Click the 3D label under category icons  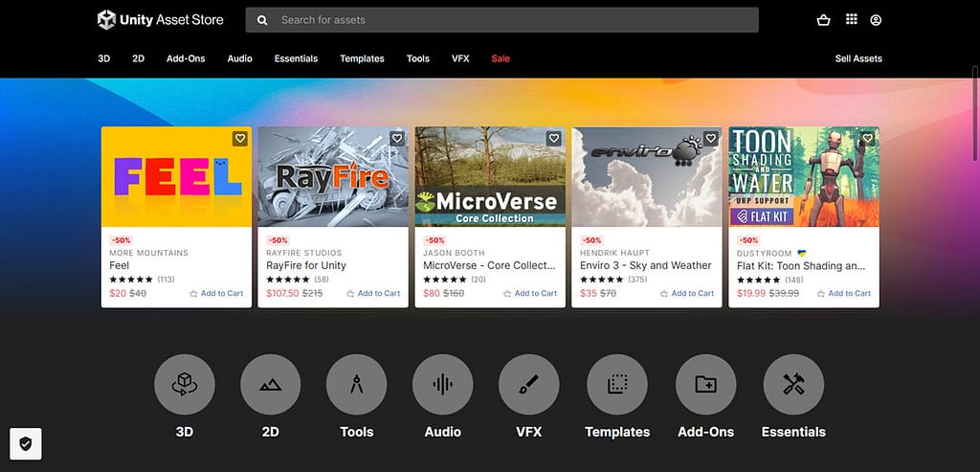click(185, 432)
